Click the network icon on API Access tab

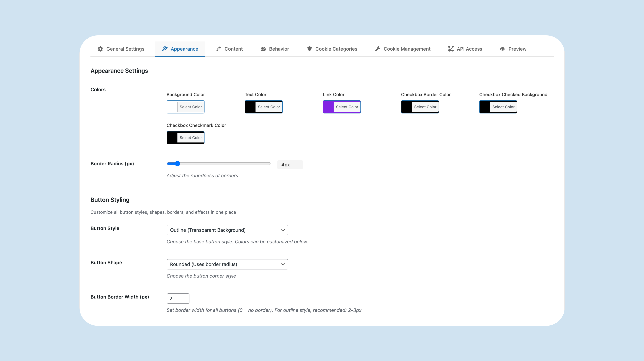coord(451,49)
